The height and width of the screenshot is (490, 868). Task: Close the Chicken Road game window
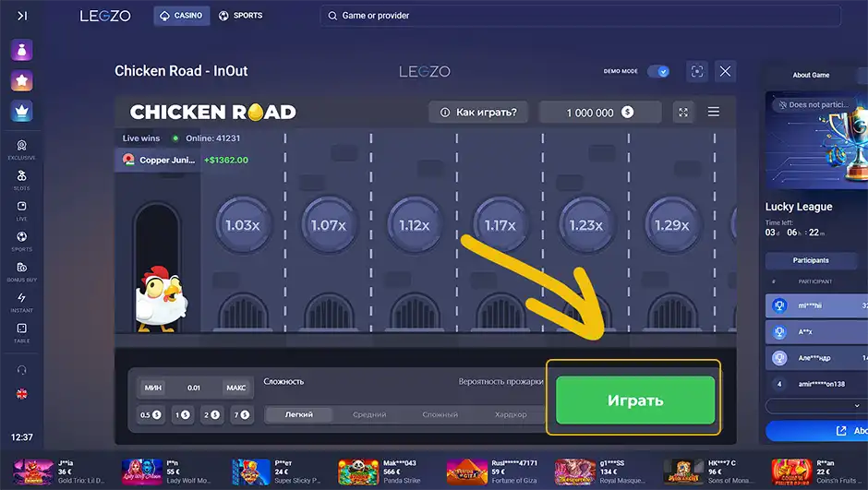coord(725,71)
